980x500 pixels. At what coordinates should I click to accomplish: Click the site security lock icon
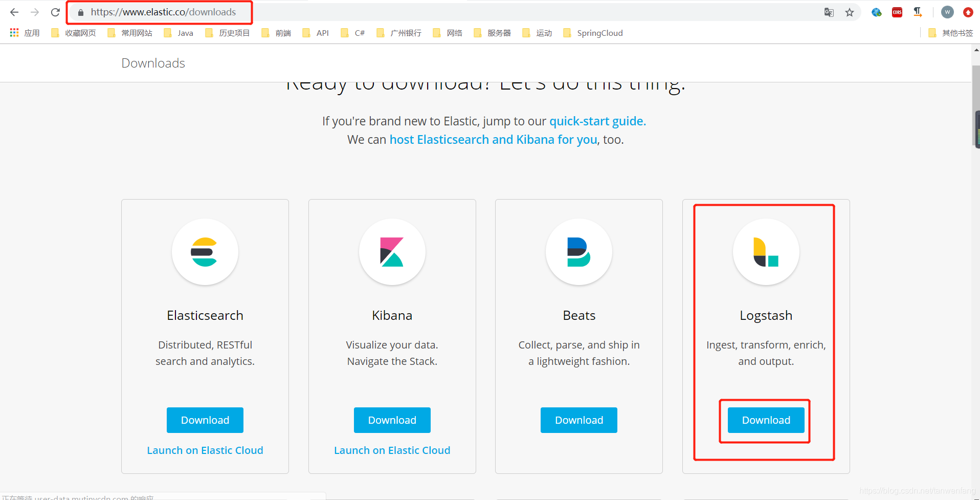(80, 12)
